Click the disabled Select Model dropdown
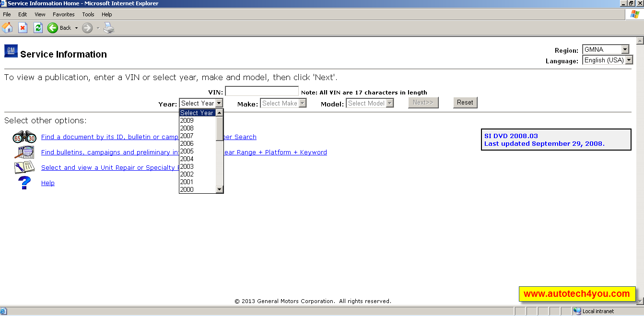The image size is (644, 316). (x=370, y=103)
